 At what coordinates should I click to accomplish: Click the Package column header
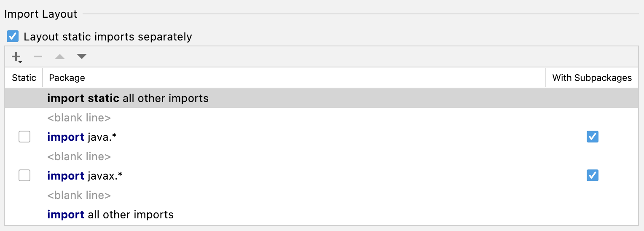pos(67,78)
